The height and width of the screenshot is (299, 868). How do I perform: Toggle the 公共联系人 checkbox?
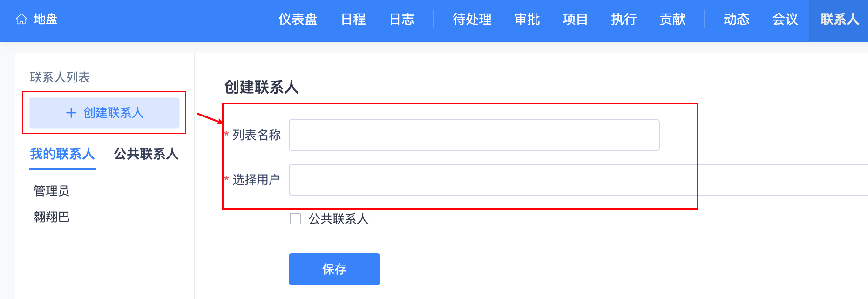295,219
